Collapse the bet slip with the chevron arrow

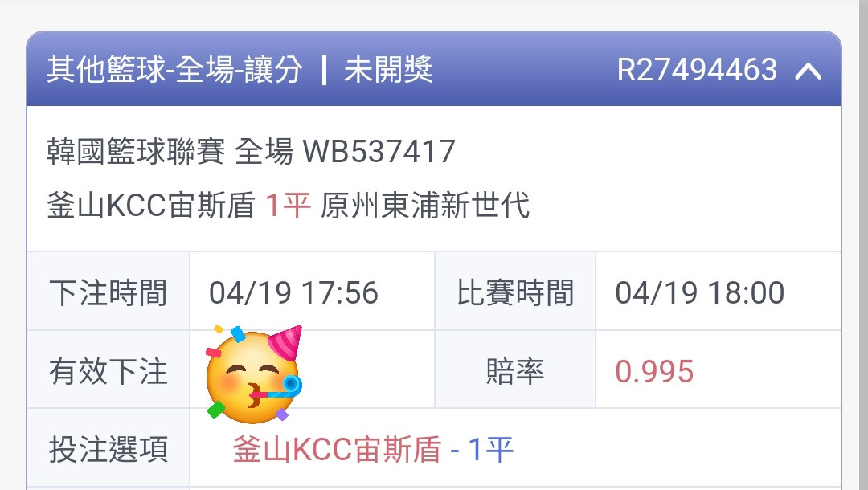click(809, 71)
